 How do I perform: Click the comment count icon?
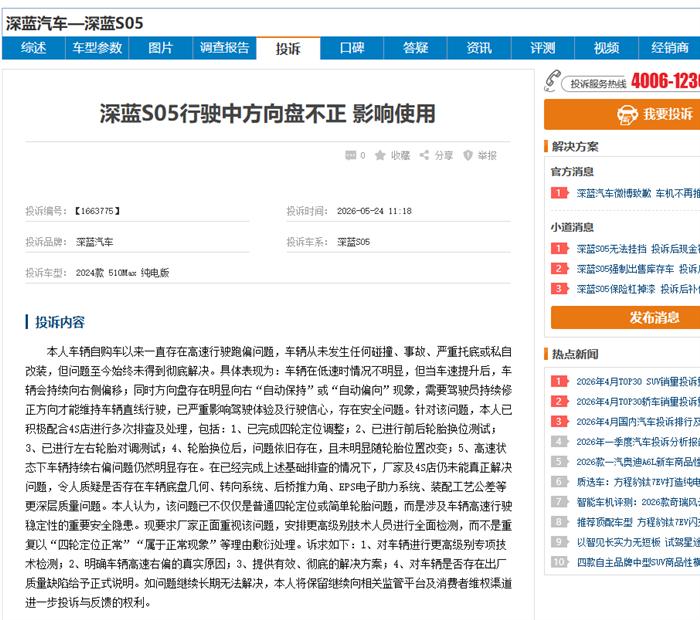tap(351, 155)
